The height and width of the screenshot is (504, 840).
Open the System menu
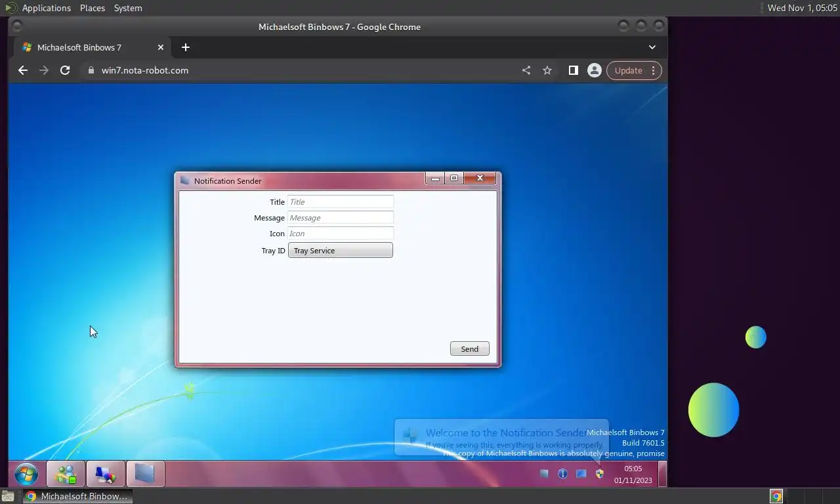(x=128, y=8)
